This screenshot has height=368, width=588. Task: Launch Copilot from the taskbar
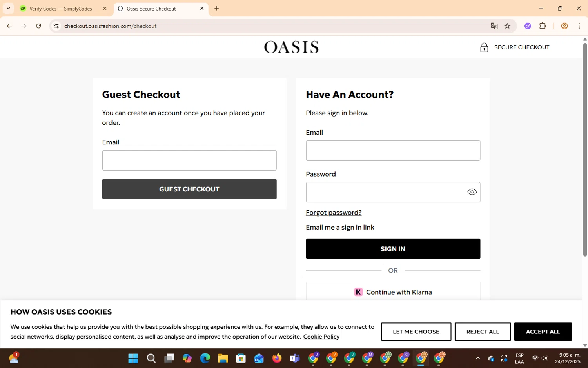pyautogui.click(x=187, y=358)
